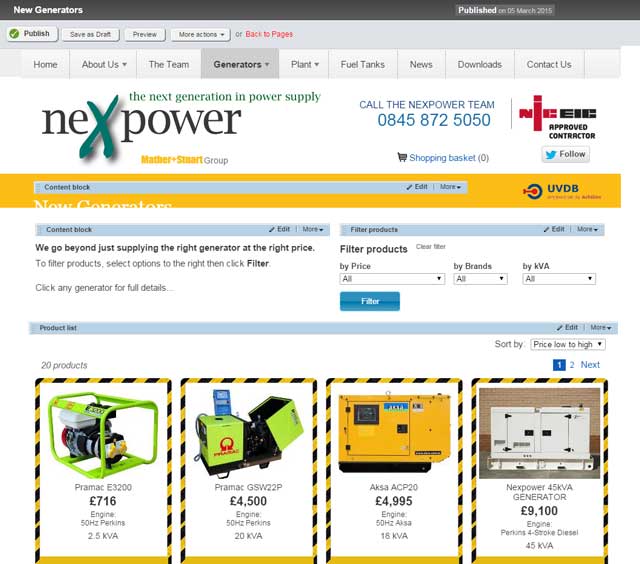Expand the About Us menu
The width and height of the screenshot is (640, 564).
click(x=104, y=64)
